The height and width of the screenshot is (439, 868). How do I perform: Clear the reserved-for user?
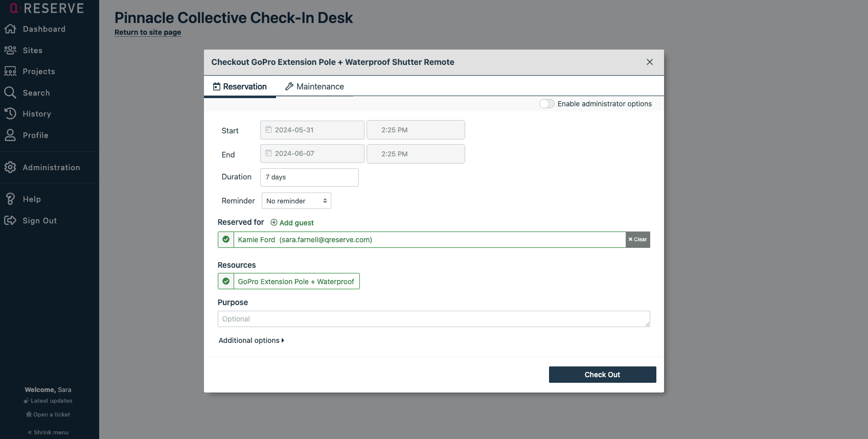[x=637, y=240]
